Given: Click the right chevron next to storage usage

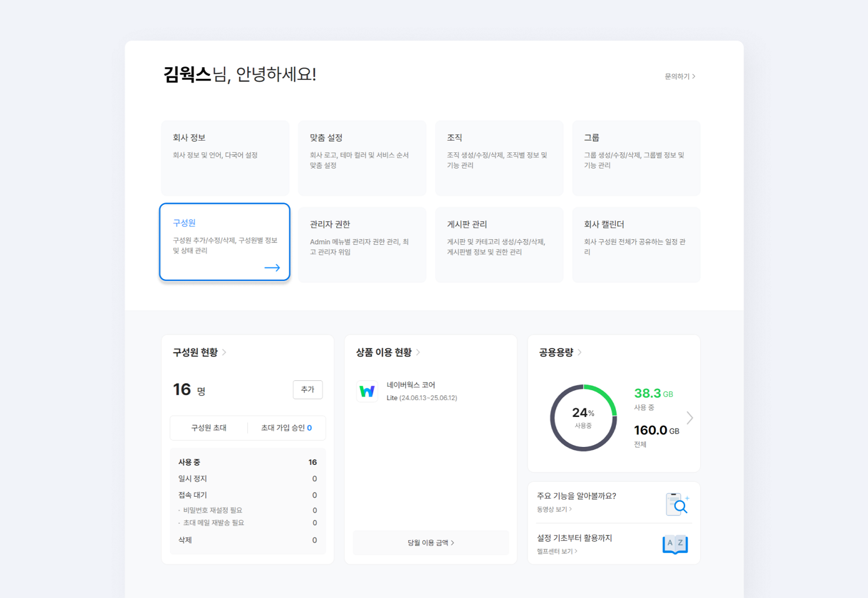Looking at the screenshot, I should pyautogui.click(x=690, y=417).
